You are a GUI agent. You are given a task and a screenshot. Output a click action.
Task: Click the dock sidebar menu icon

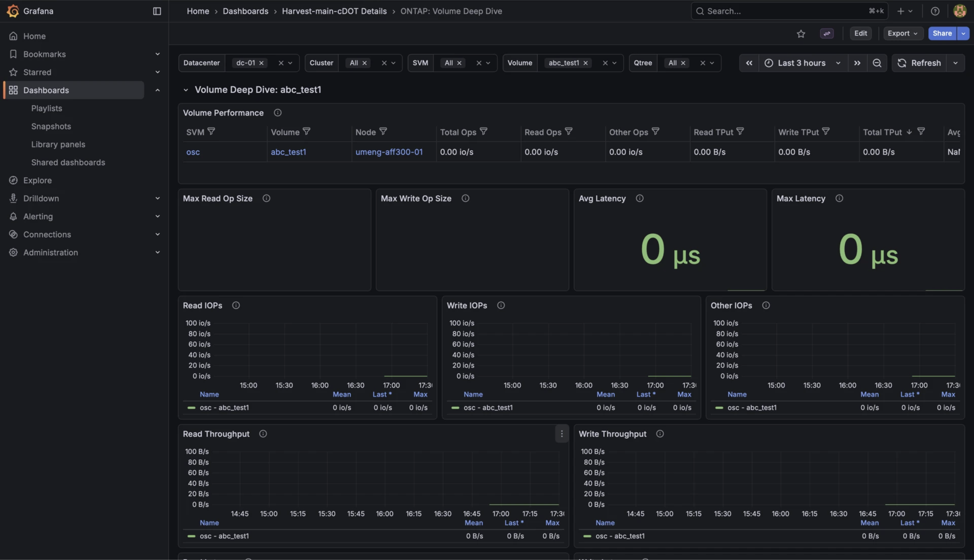tap(157, 11)
